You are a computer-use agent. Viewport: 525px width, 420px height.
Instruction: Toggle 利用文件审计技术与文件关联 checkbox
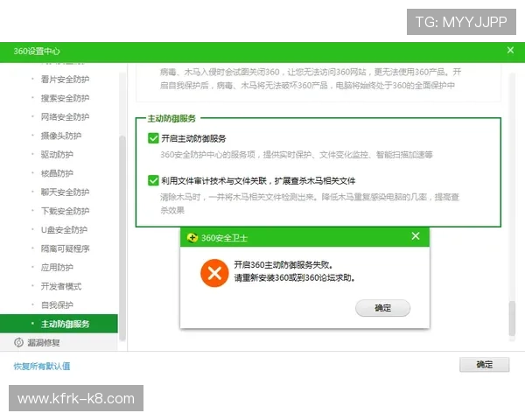(153, 180)
